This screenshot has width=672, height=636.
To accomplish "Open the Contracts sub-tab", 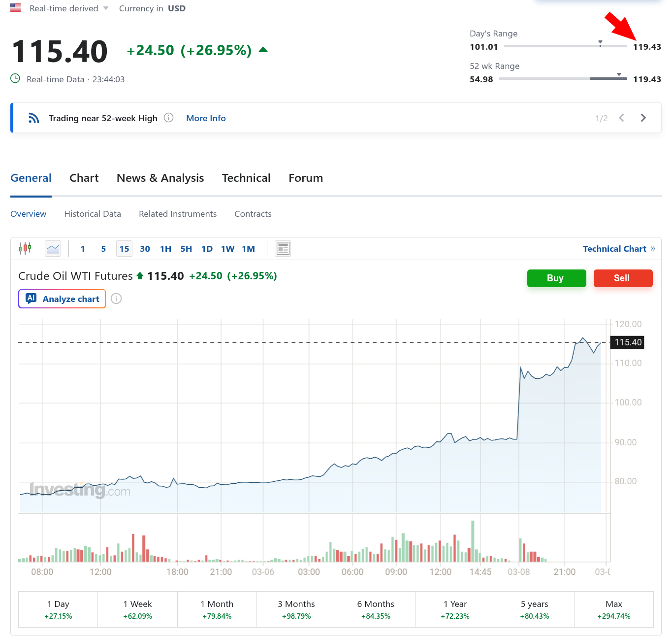I will pos(253,214).
